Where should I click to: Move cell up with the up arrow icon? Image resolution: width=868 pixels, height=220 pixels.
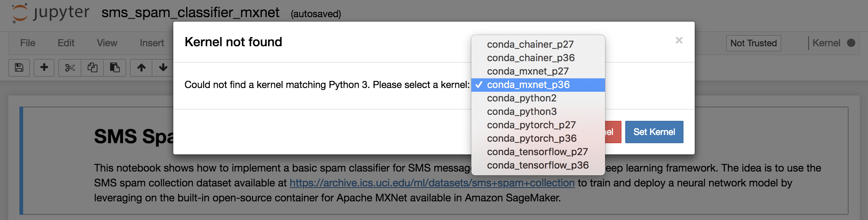141,67
